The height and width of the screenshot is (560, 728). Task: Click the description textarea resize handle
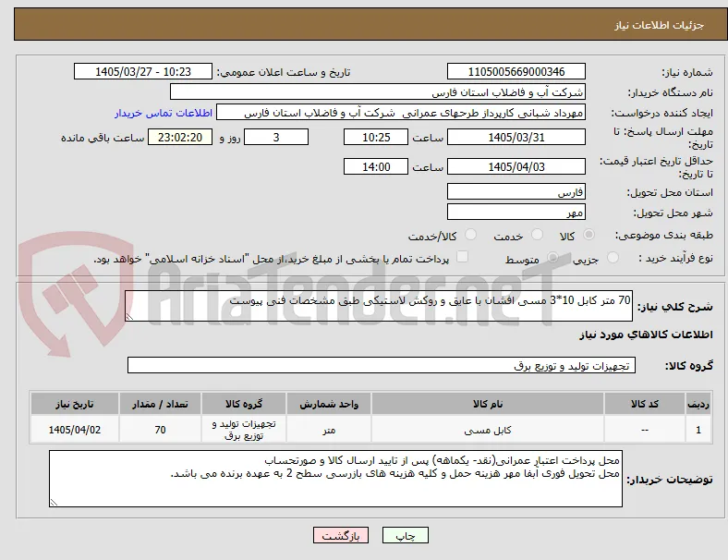pyautogui.click(x=129, y=317)
